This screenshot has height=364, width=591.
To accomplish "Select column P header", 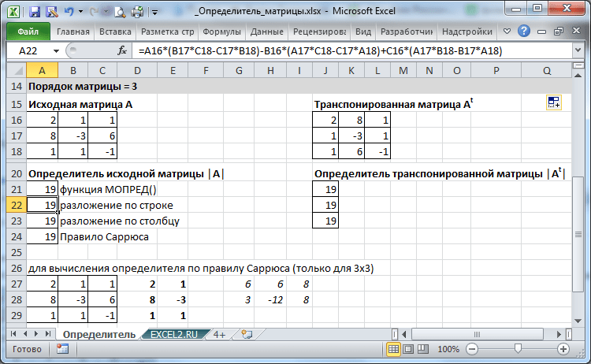I will [496, 70].
